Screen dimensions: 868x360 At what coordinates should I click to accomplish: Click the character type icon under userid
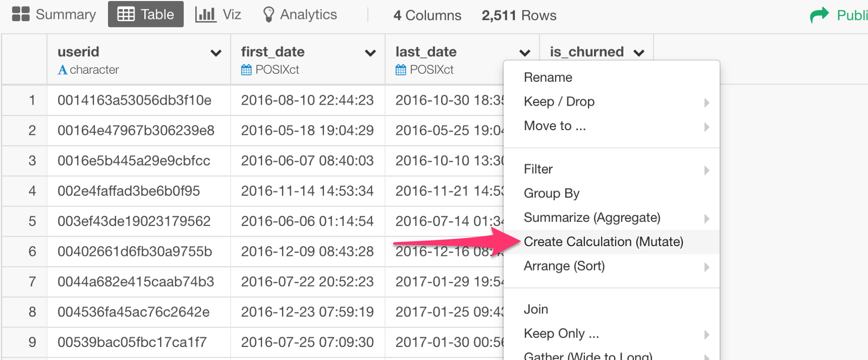click(62, 70)
